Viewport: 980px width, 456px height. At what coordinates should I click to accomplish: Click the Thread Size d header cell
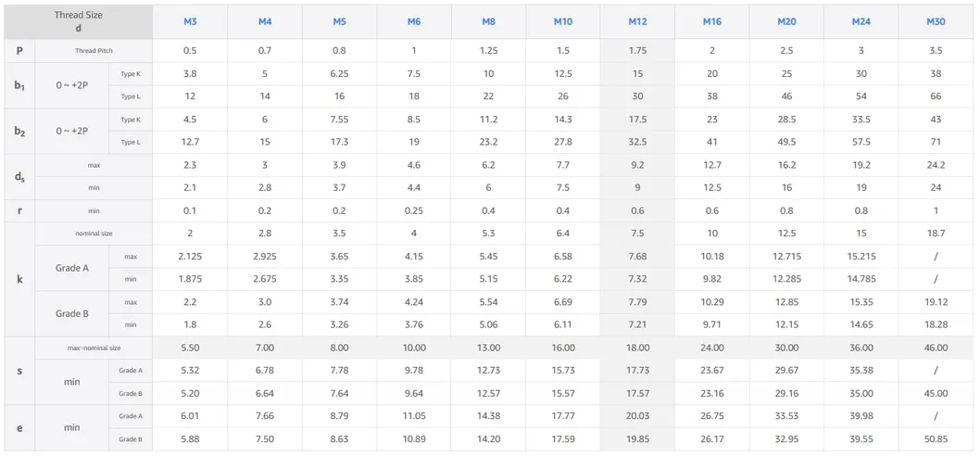click(78, 21)
